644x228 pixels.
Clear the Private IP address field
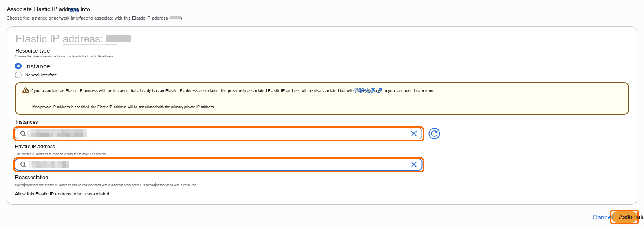(x=414, y=164)
